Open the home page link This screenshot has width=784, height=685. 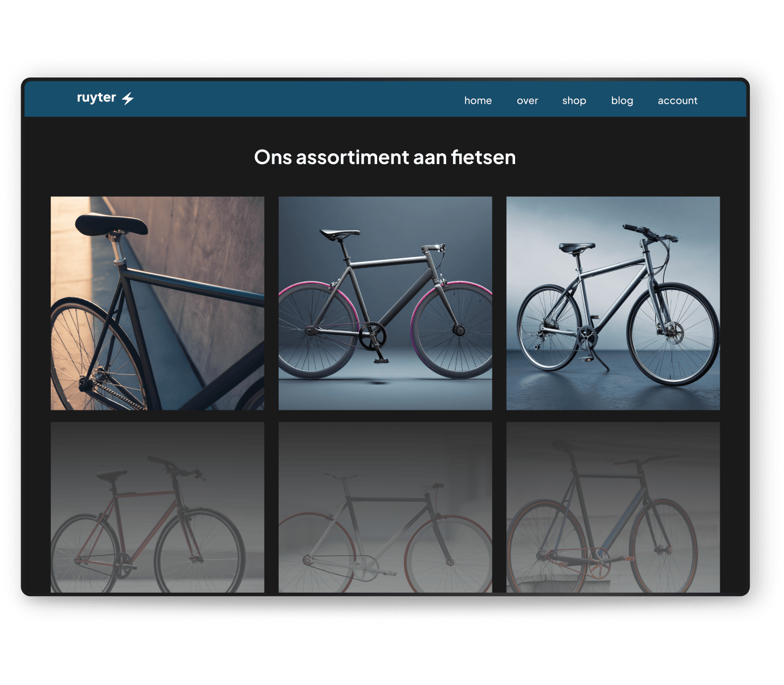[477, 101]
